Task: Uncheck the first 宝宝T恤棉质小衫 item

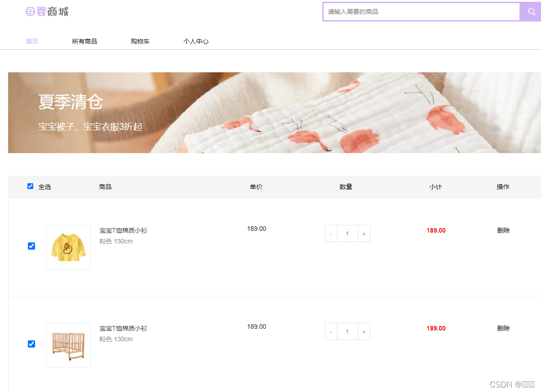Action: coord(31,246)
